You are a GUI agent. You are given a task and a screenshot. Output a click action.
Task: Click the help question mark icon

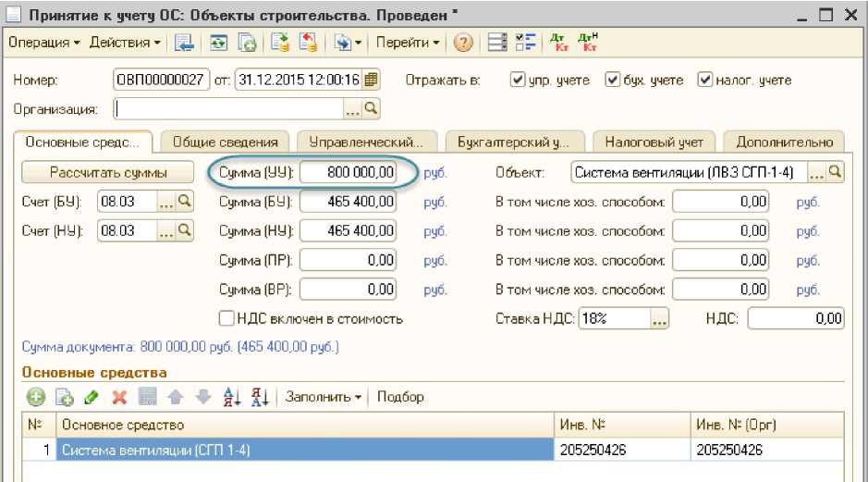pyautogui.click(x=464, y=43)
